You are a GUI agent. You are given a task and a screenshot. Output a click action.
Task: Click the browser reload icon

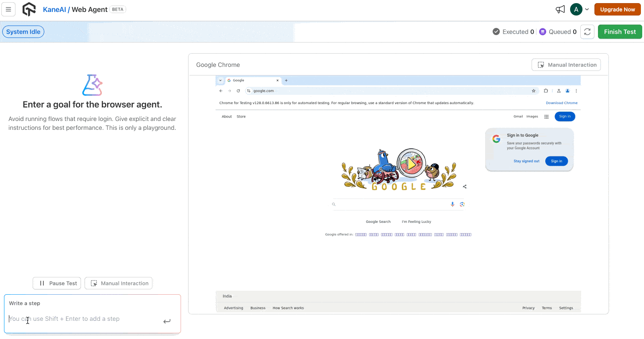(238, 91)
